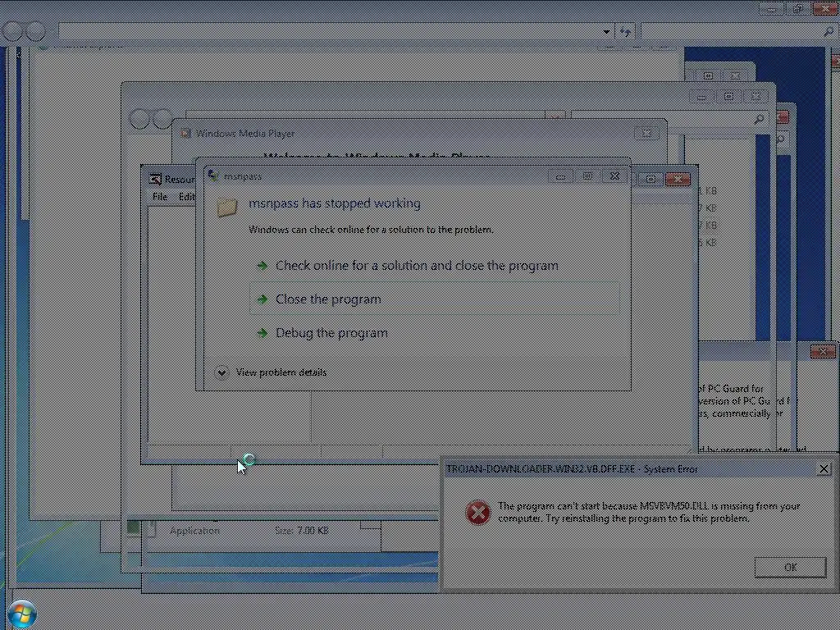Click the Application file type label
Image resolution: width=840 pixels, height=630 pixels.
195,531
